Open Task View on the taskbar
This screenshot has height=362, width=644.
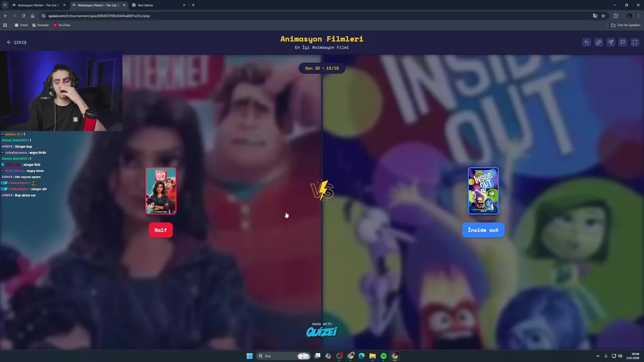click(x=317, y=356)
